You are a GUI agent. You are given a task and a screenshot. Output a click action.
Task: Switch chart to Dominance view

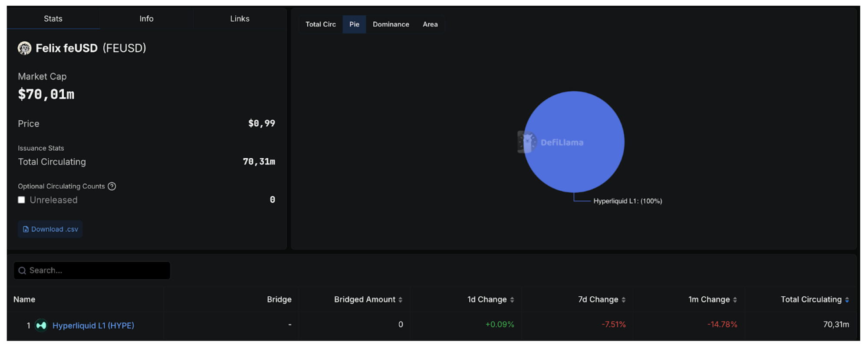(x=391, y=24)
